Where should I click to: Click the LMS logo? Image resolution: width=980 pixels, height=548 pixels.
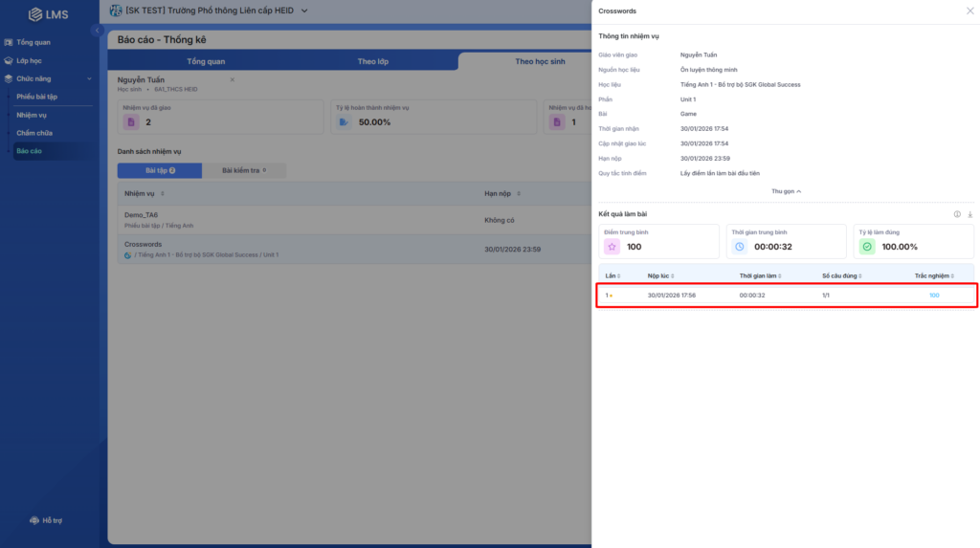point(48,14)
